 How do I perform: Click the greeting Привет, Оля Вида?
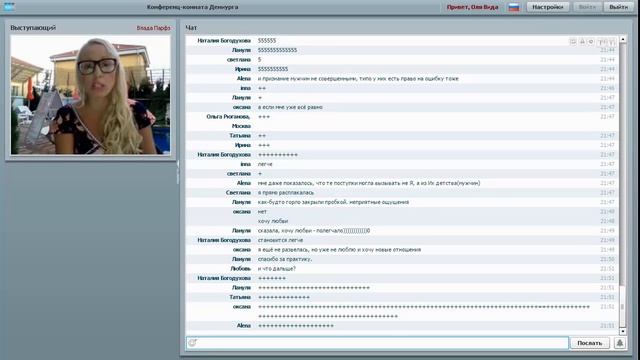pyautogui.click(x=472, y=7)
